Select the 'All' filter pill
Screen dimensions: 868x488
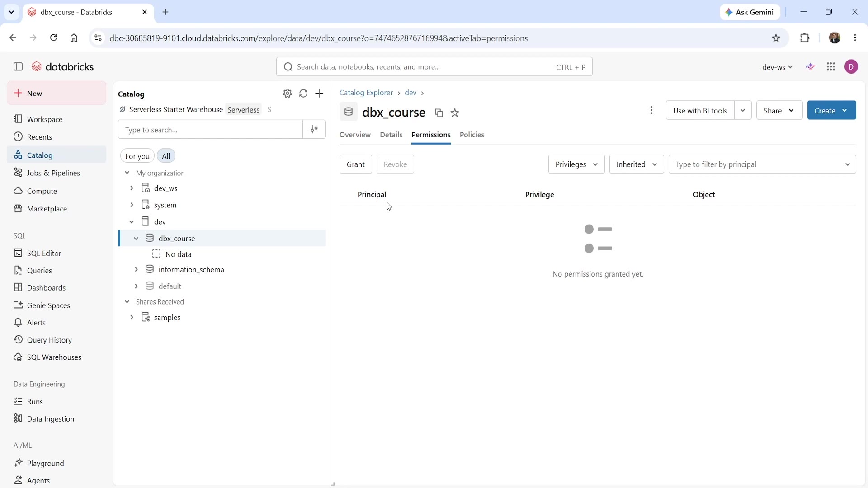pos(166,156)
